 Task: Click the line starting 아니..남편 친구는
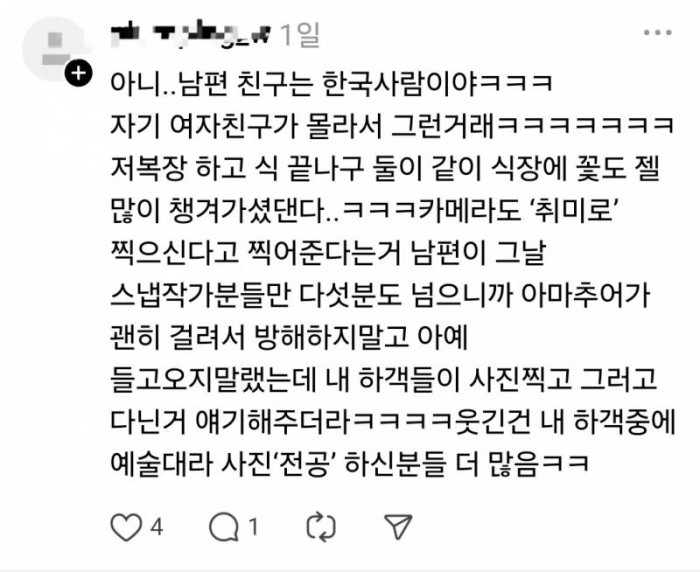(332, 83)
